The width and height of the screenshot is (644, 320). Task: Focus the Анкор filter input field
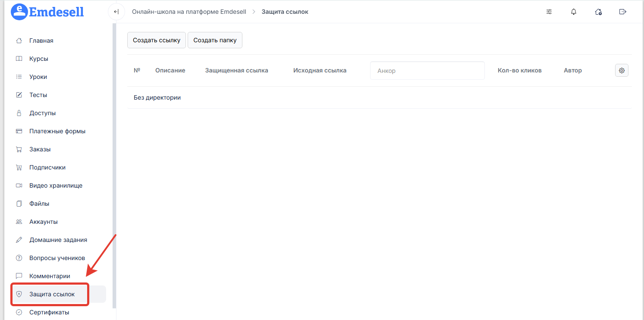tap(427, 71)
